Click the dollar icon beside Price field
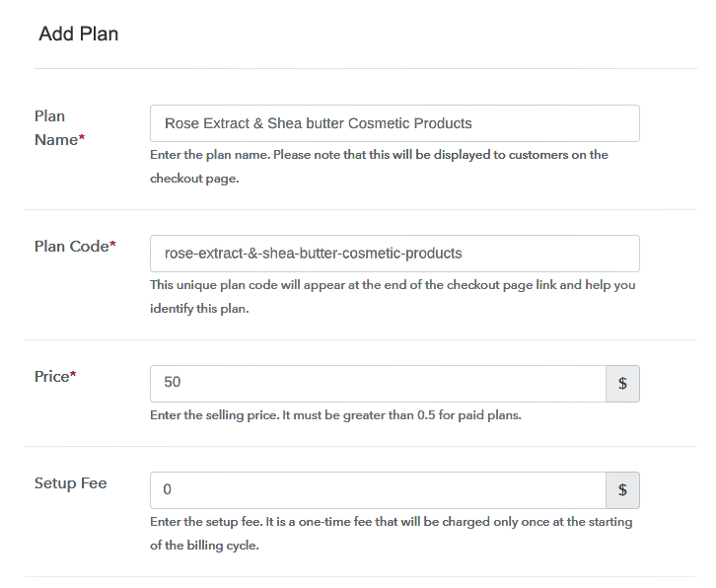Viewport: 716px width, 588px height. pos(622,384)
